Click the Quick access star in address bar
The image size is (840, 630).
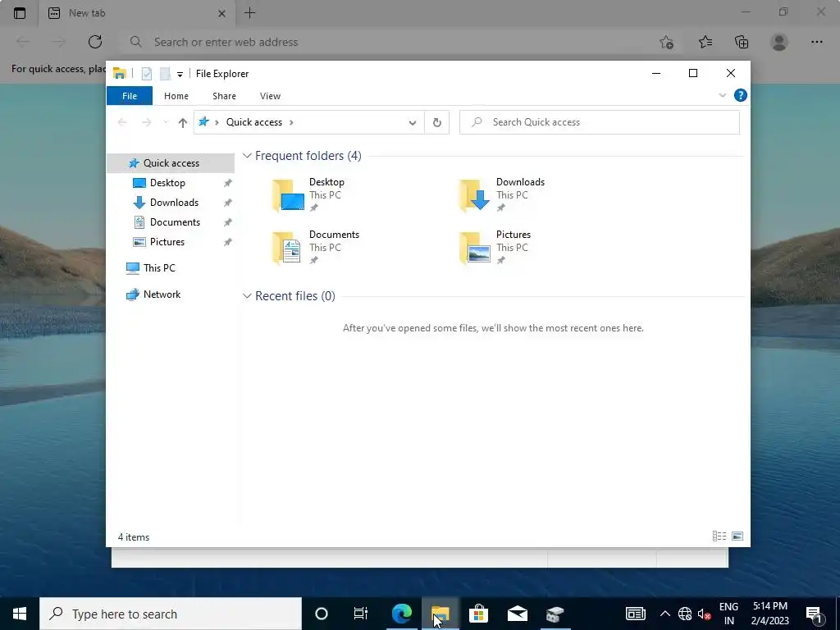click(203, 122)
